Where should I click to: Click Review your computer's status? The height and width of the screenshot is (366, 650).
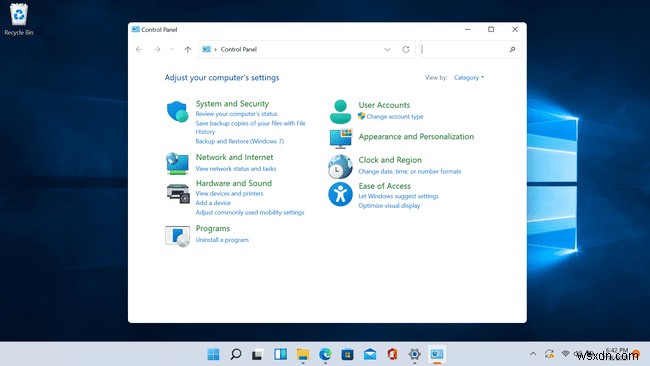click(236, 114)
